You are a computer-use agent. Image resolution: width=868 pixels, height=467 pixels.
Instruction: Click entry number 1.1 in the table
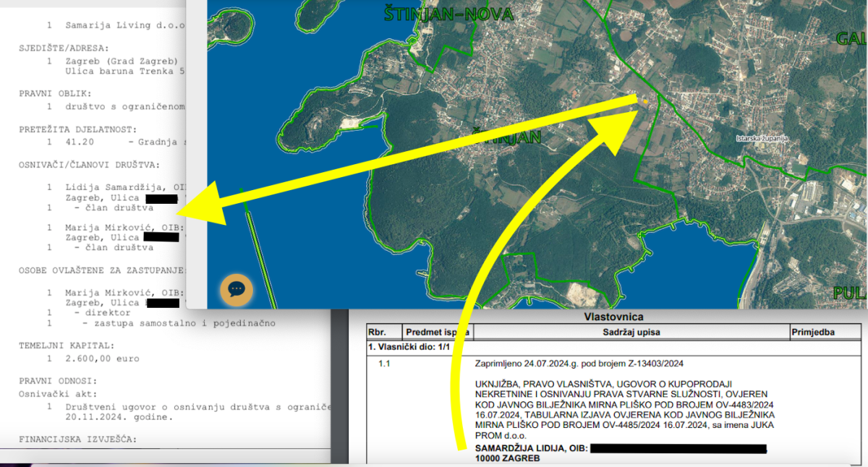384,364
